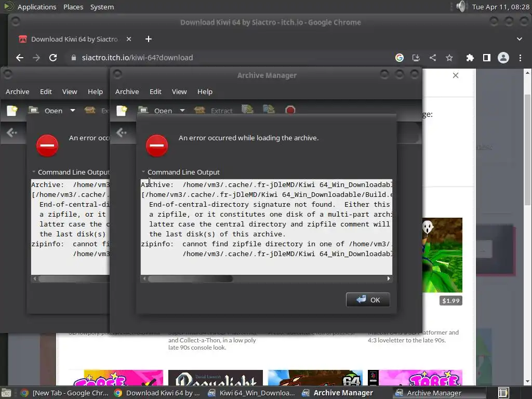This screenshot has width=532, height=399.
Task: Click workspace switcher icon in bottom panel
Action: click(503, 393)
